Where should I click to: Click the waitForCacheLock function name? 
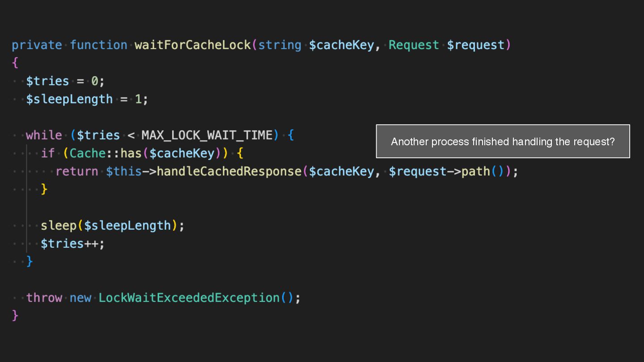193,45
